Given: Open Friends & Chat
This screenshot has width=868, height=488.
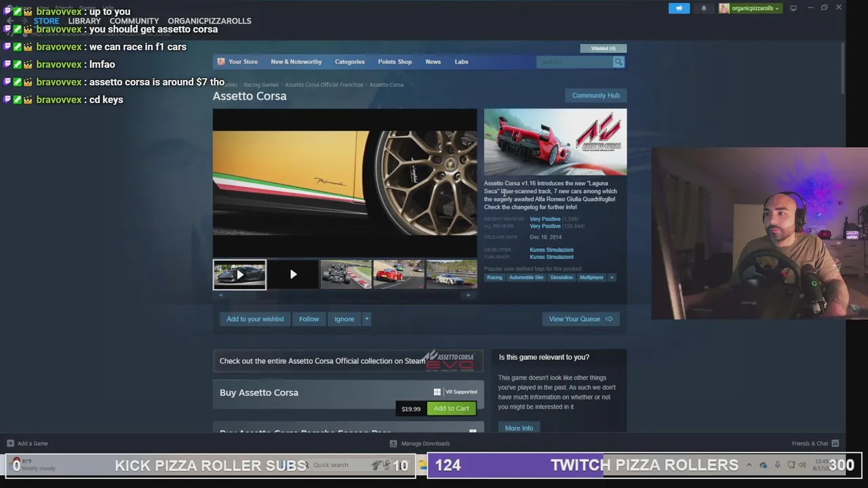Looking at the screenshot, I should click(810, 443).
